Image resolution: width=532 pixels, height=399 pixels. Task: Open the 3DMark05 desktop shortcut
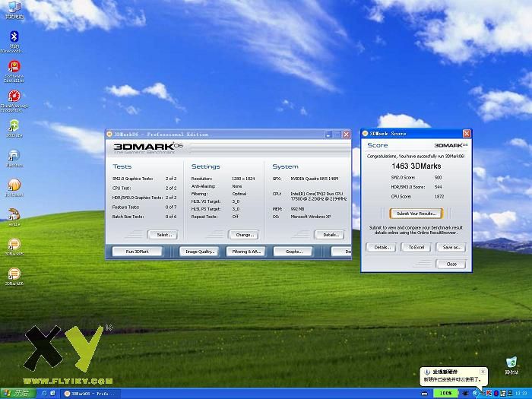tap(14, 247)
